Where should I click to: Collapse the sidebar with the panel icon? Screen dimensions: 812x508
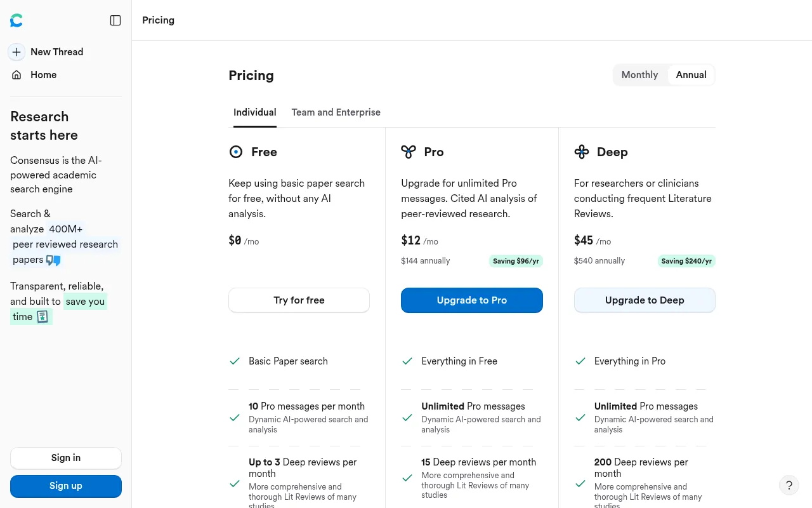pyautogui.click(x=115, y=20)
